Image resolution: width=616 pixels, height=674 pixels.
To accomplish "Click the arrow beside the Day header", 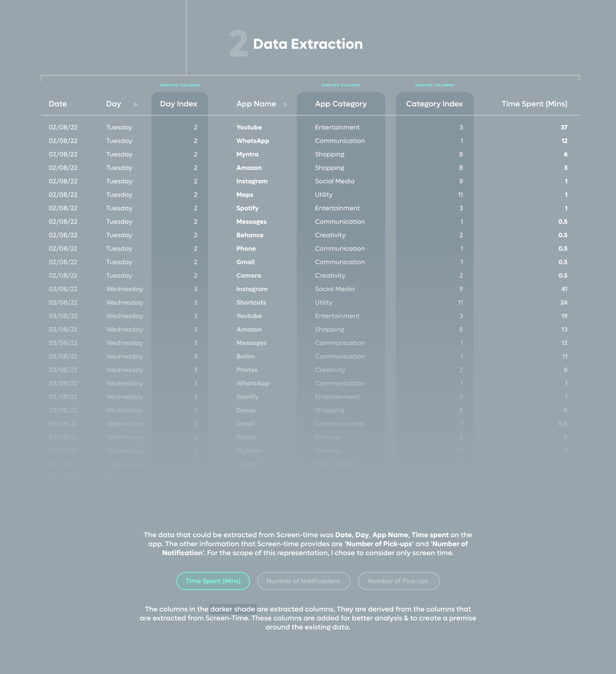I will (x=136, y=104).
